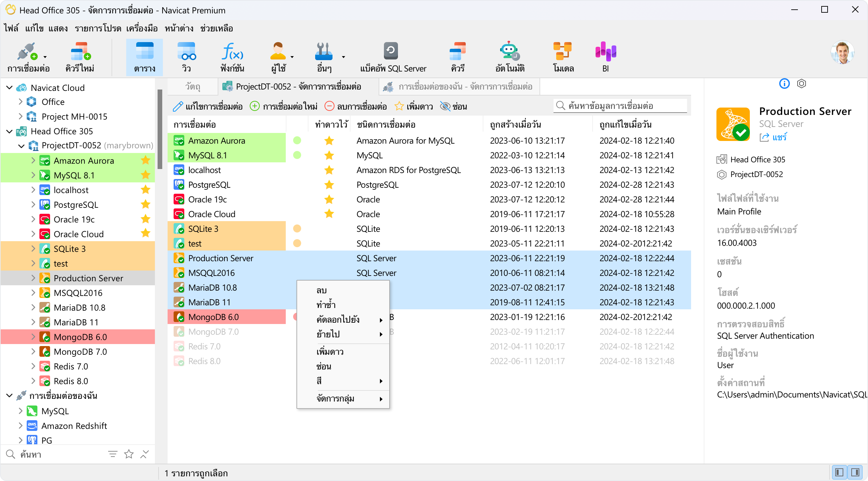Open จัดการกลุ่ม in the context menu

coord(343,399)
